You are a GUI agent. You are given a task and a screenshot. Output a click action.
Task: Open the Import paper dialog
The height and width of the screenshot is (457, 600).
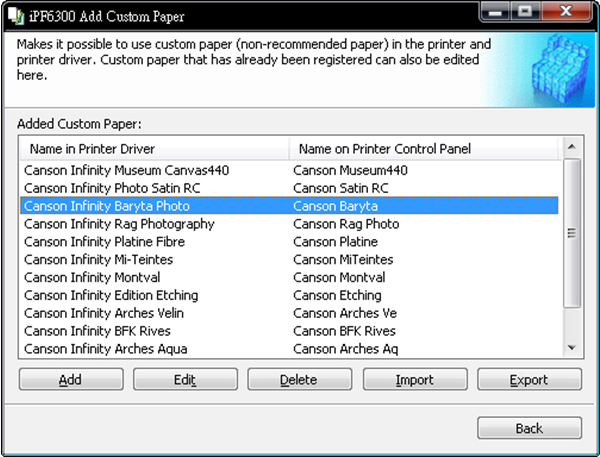coord(415,379)
